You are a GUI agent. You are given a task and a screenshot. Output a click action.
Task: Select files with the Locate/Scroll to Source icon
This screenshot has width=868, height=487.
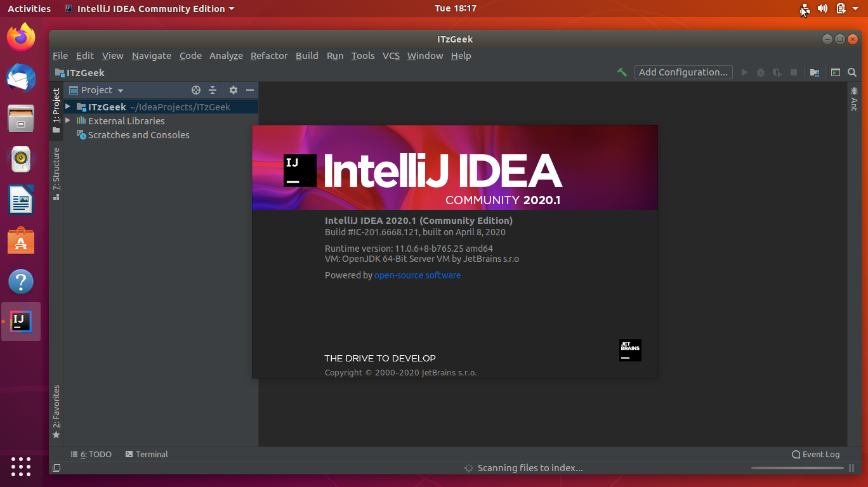(196, 89)
